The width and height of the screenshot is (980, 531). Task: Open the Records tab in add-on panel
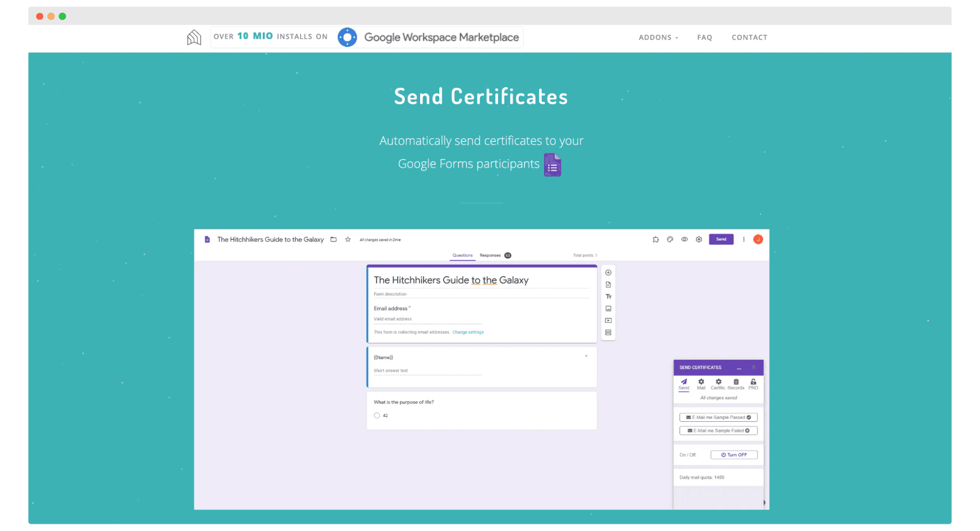(736, 384)
